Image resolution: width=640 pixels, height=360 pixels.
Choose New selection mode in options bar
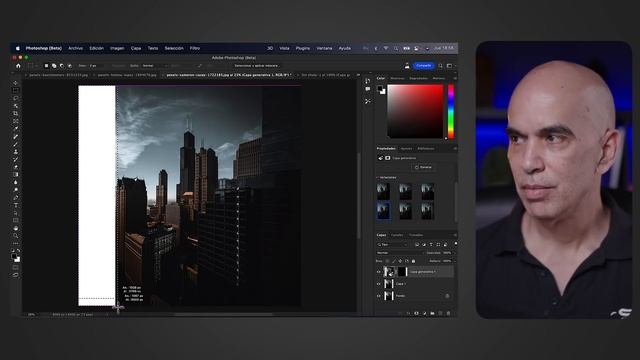coord(47,66)
